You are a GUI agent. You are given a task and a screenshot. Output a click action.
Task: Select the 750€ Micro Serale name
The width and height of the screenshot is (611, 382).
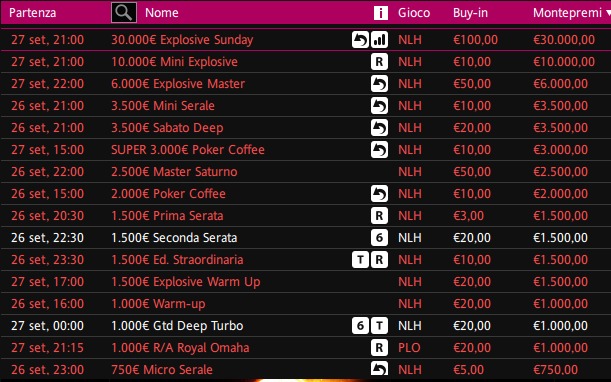pyautogui.click(x=162, y=370)
